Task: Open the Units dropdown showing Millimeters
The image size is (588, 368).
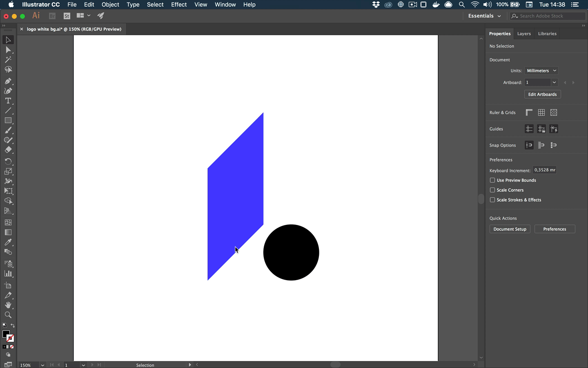Action: coord(541,71)
